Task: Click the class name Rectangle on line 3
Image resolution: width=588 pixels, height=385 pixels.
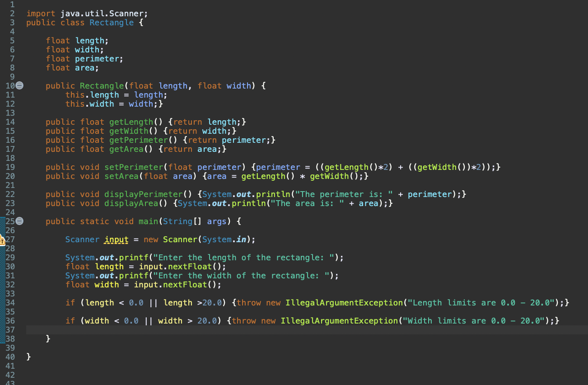Action: click(111, 22)
